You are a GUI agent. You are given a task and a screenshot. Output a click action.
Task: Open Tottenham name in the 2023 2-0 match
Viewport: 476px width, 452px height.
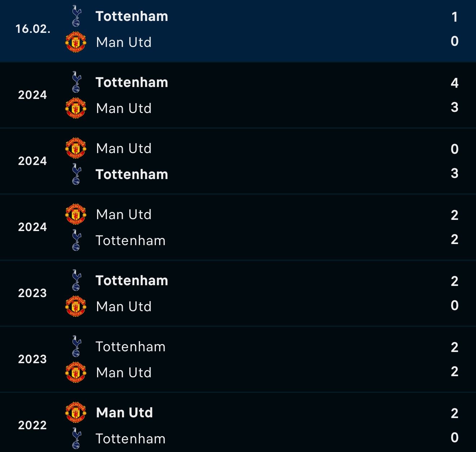click(x=132, y=281)
